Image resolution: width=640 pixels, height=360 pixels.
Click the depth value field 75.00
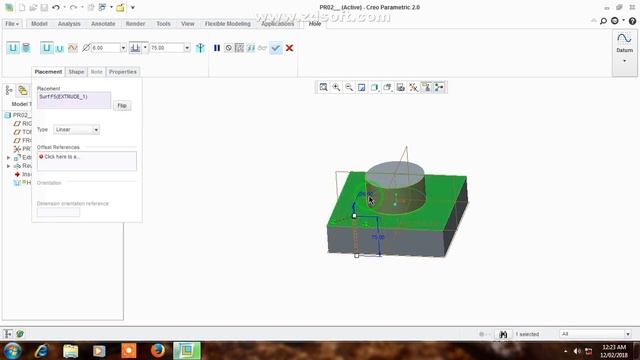click(167, 48)
